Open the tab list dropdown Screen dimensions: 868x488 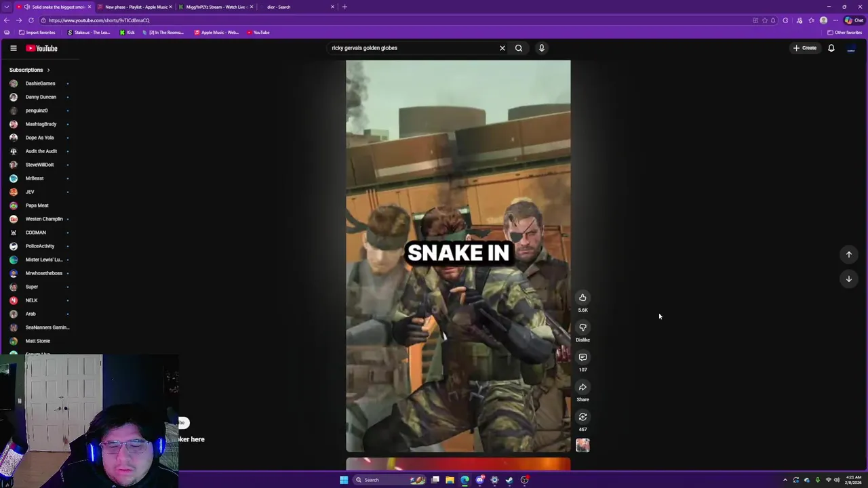[x=6, y=7]
